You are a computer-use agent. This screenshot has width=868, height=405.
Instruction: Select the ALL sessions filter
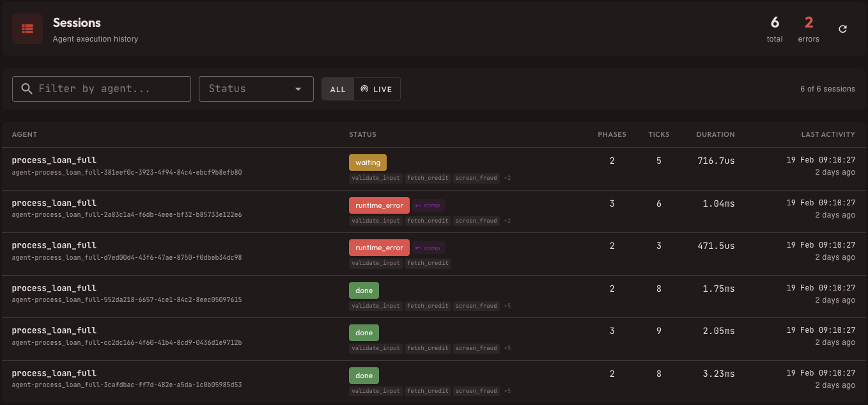(337, 89)
